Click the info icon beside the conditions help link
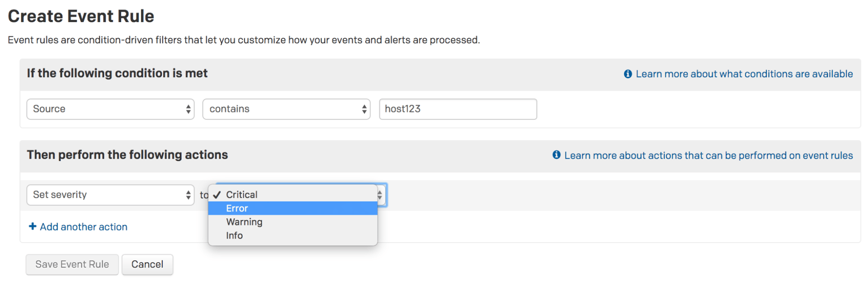Image resolution: width=868 pixels, height=296 pixels. pos(627,74)
